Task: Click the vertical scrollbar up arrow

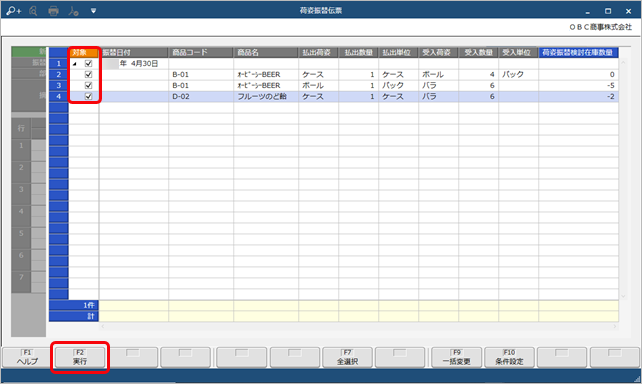Action: click(x=623, y=62)
